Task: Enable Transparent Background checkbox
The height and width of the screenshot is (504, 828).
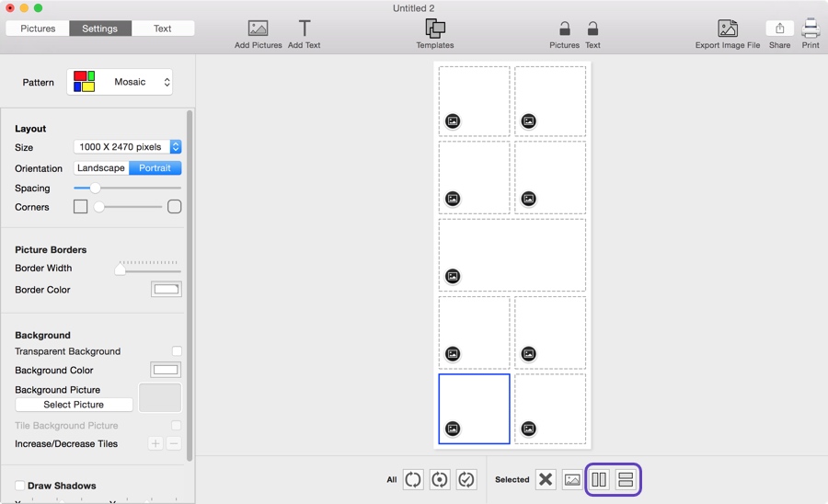Action: pos(177,351)
